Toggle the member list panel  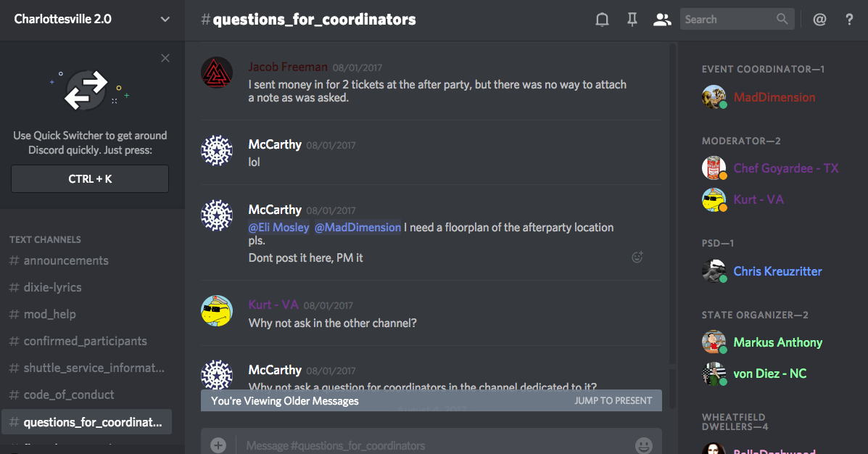click(661, 20)
